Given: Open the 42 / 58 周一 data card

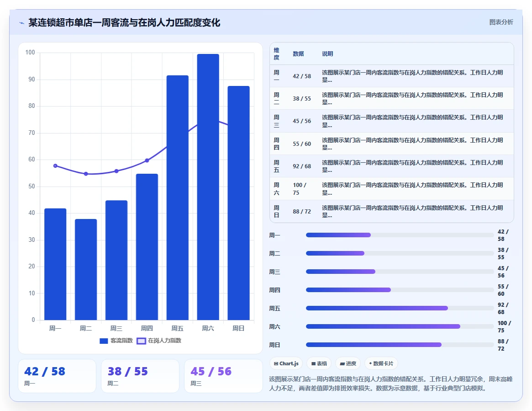Looking at the screenshot, I should pos(57,376).
